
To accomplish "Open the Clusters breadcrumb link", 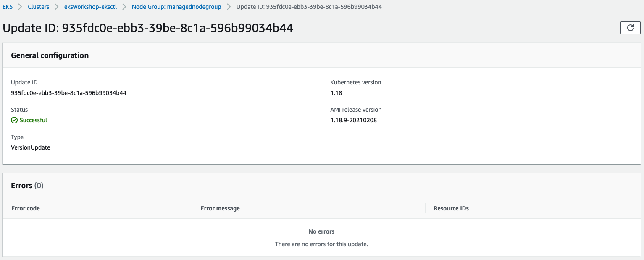I will point(38,7).
